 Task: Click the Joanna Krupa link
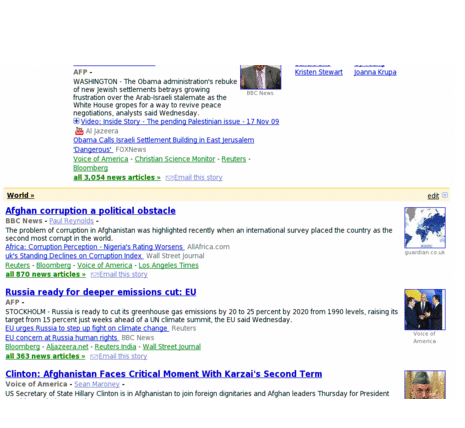(x=375, y=72)
